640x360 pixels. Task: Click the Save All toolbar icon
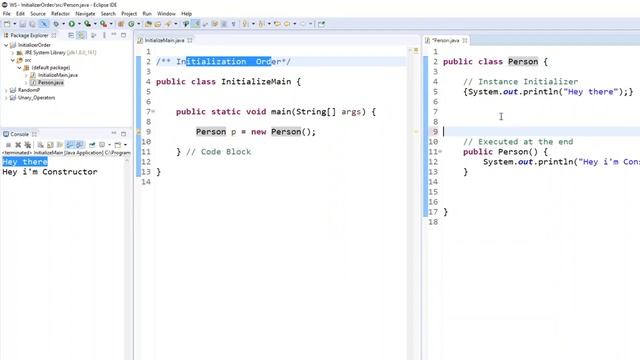coord(32,24)
